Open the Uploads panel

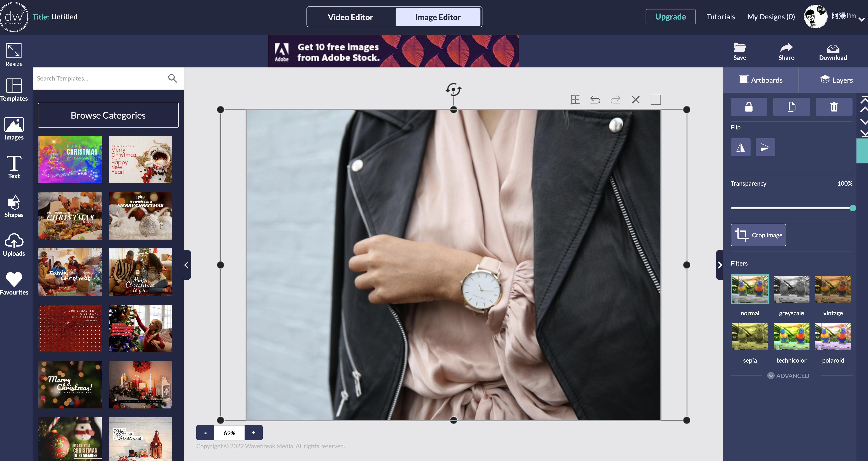(x=14, y=245)
